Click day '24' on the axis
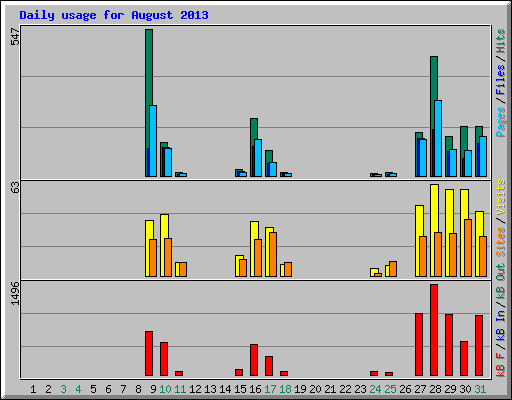Viewport: 512px width, 400px height. point(375,389)
